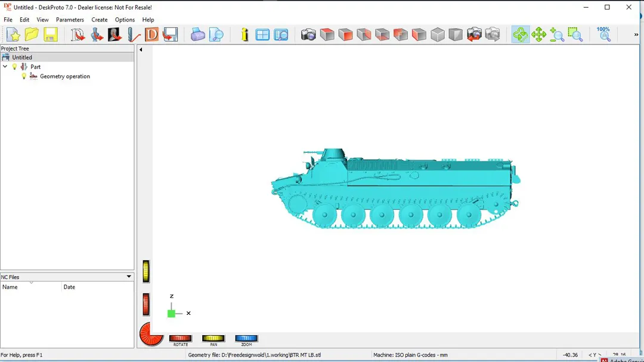Image resolution: width=644 pixels, height=362 pixels.
Task: Select the Part item in Project Tree
Action: click(x=35, y=67)
